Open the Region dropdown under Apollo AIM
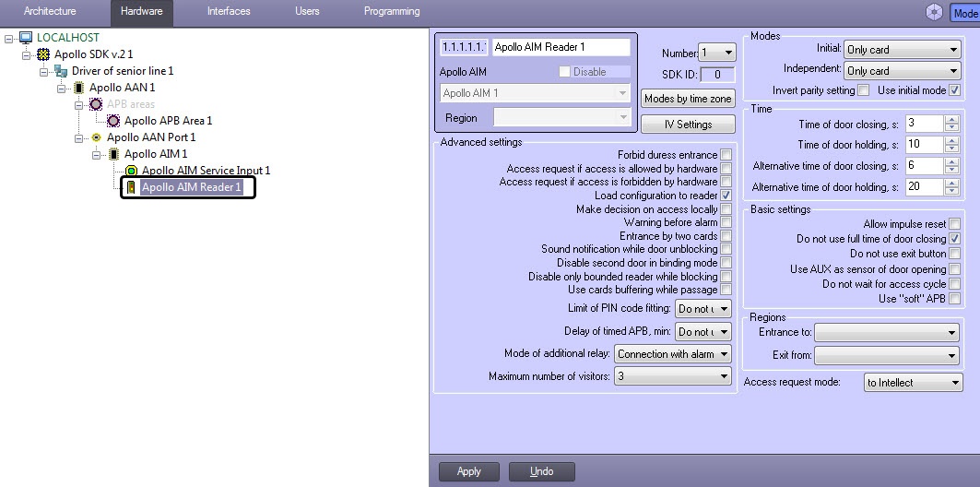Screen dimensions: 980x487 pos(561,117)
